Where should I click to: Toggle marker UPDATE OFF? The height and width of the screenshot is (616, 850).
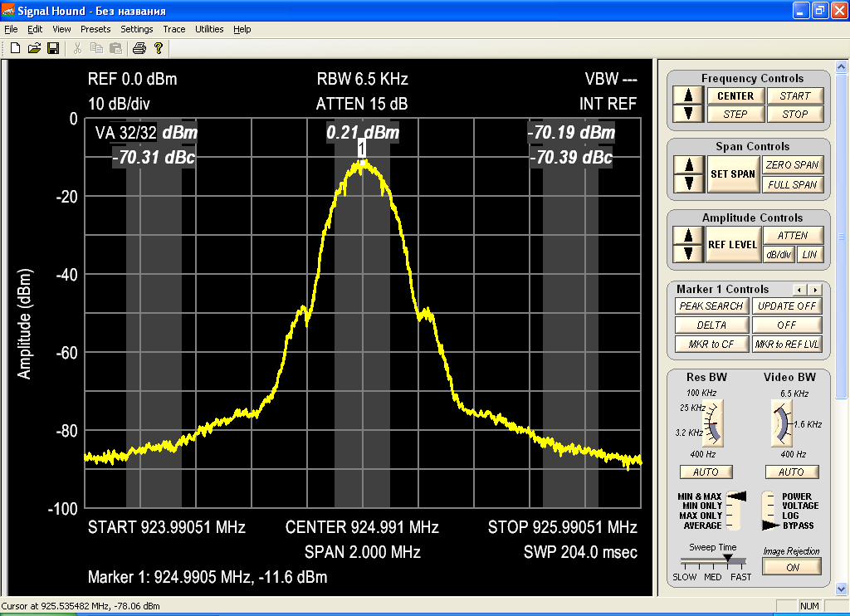click(x=787, y=306)
